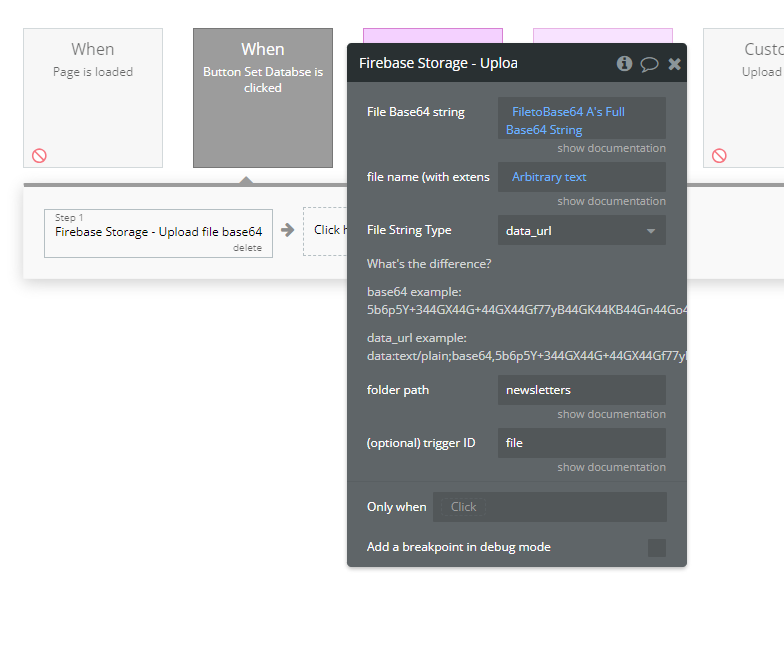Show documentation under folder path field
This screenshot has height=649, width=784.
(x=612, y=414)
